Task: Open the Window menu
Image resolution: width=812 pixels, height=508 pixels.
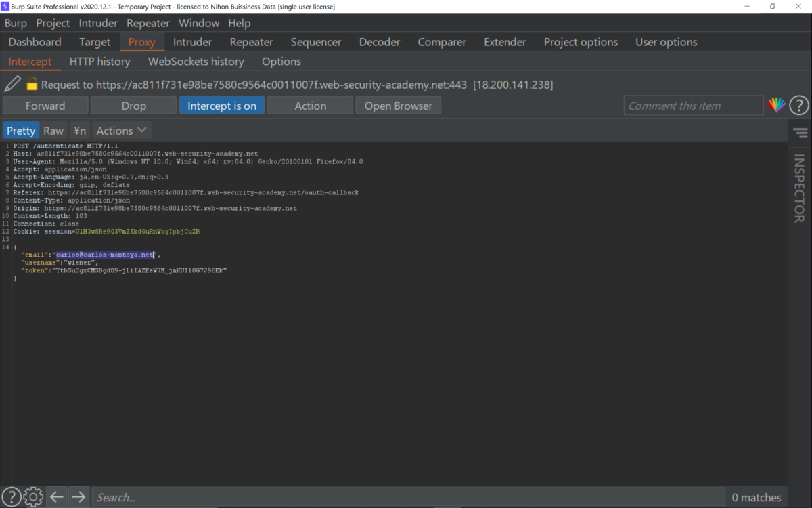Action: [x=199, y=23]
